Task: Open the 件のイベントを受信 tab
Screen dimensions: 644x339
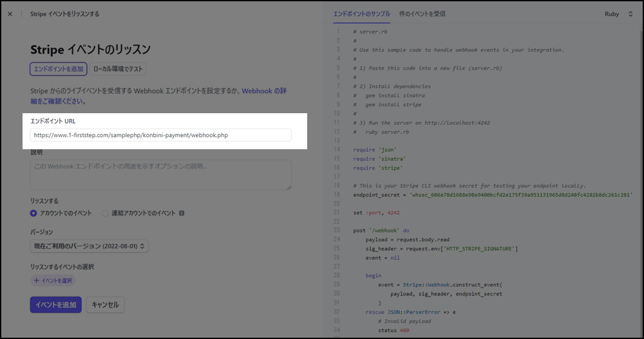Action: (x=422, y=14)
